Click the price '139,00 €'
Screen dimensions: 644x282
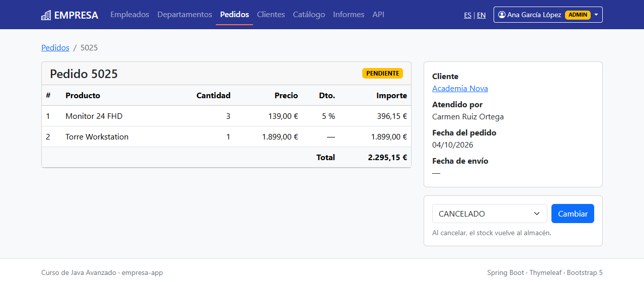[282, 116]
